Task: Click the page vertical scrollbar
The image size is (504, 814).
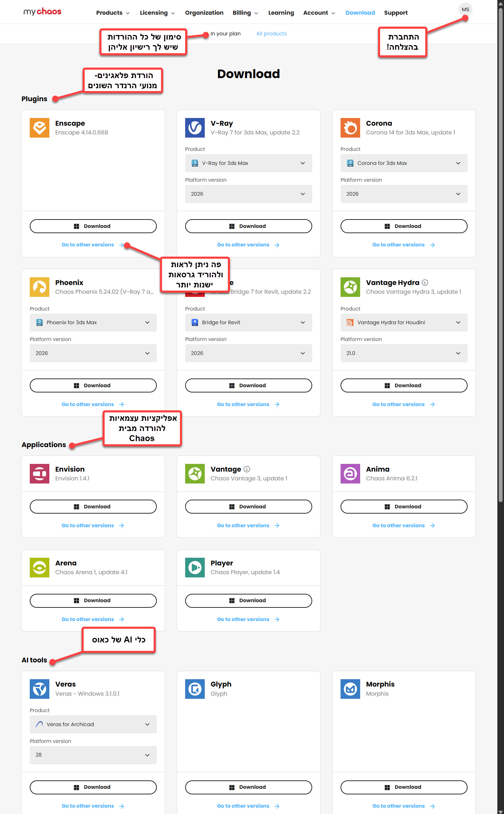Action: [500, 245]
